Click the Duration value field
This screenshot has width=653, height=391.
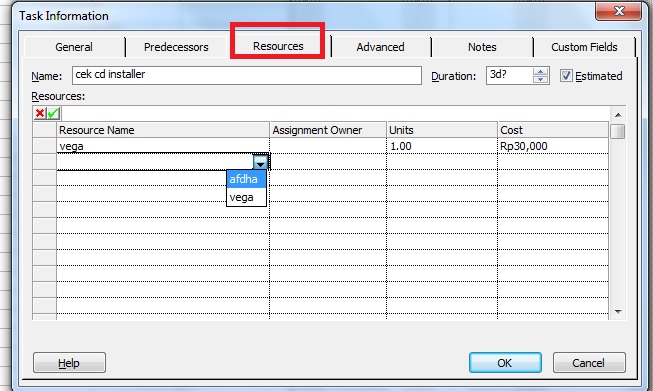[510, 75]
